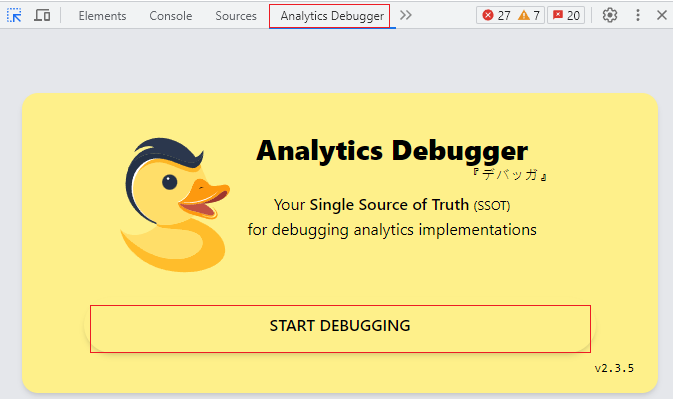Open the 20 issues flag counter
The width and height of the screenshot is (673, 399).
click(566, 15)
